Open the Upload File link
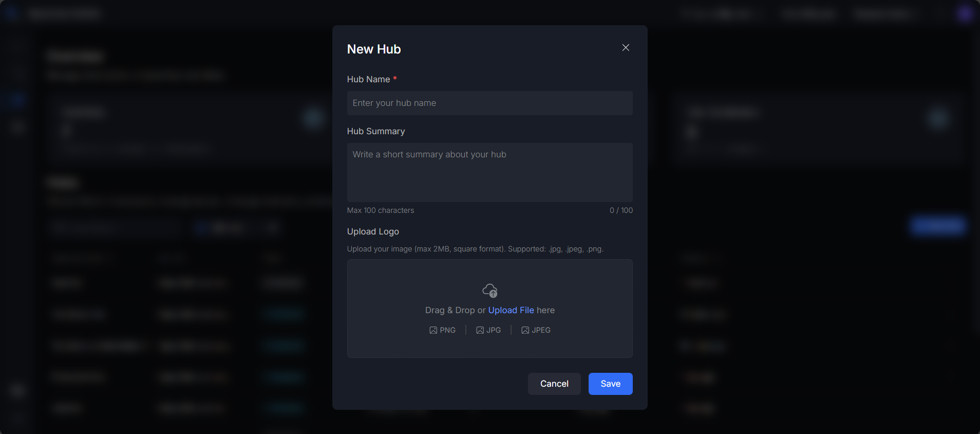This screenshot has height=434, width=980. 511,310
